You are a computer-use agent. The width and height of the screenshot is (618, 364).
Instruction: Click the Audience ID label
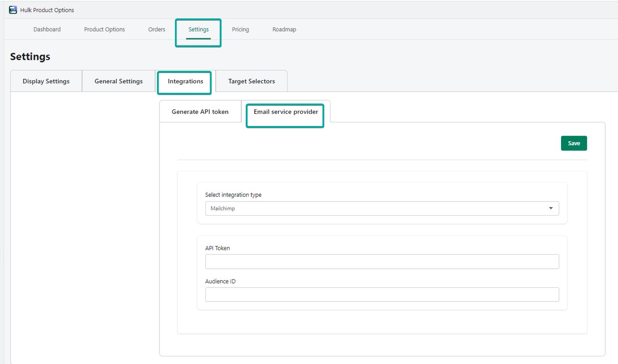221,281
